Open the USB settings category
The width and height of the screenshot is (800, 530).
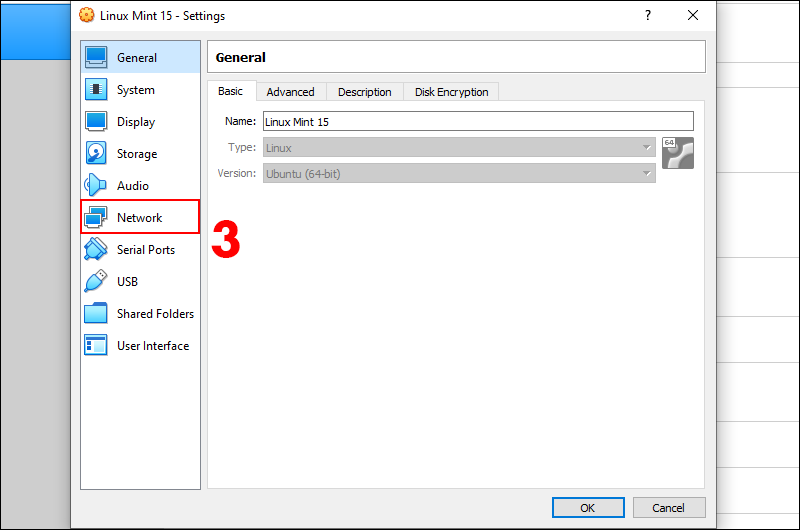click(140, 282)
